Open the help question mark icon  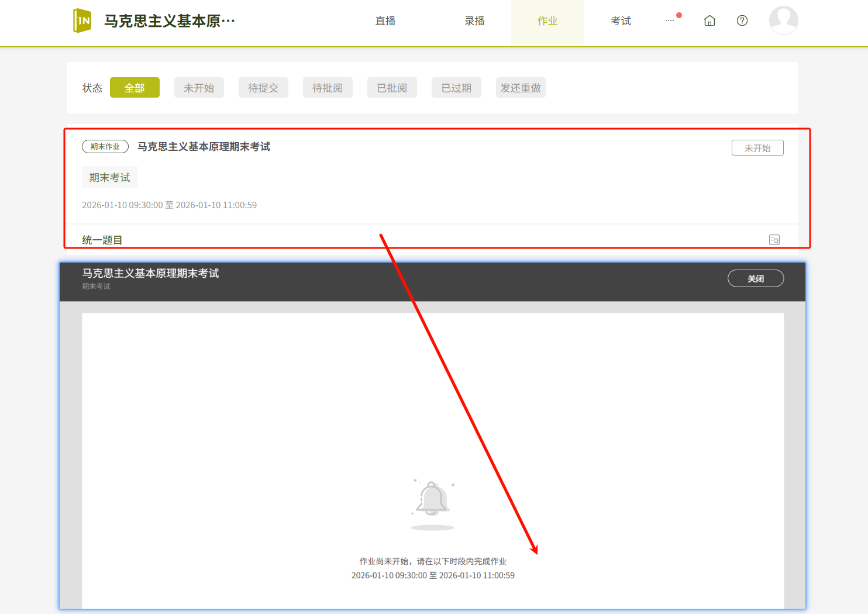pos(742,21)
